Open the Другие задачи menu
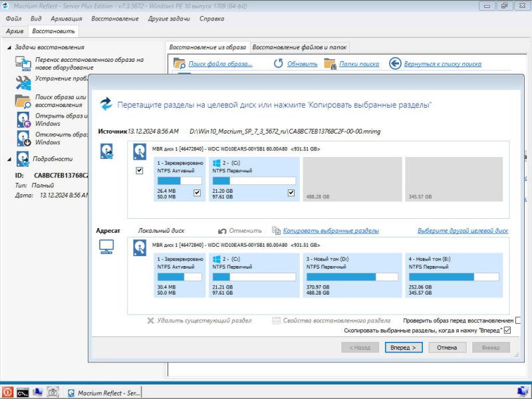 click(169, 19)
